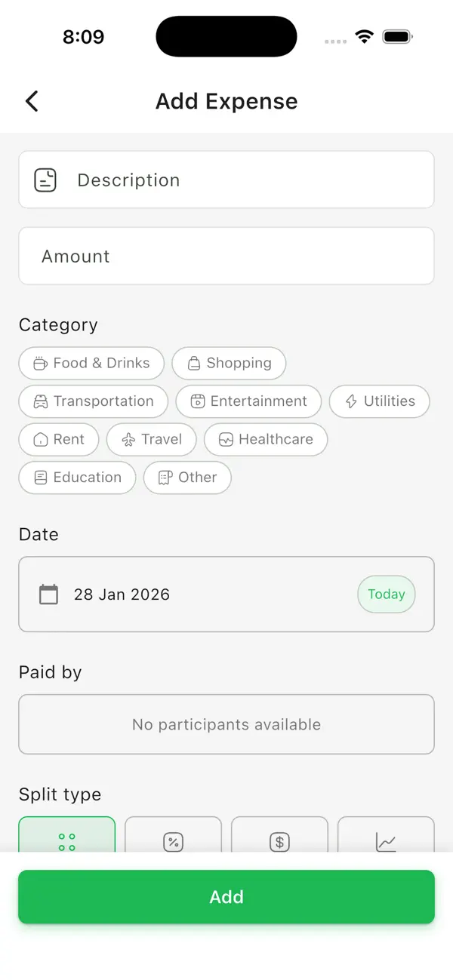Tap the Travel category chip

pyautogui.click(x=151, y=439)
